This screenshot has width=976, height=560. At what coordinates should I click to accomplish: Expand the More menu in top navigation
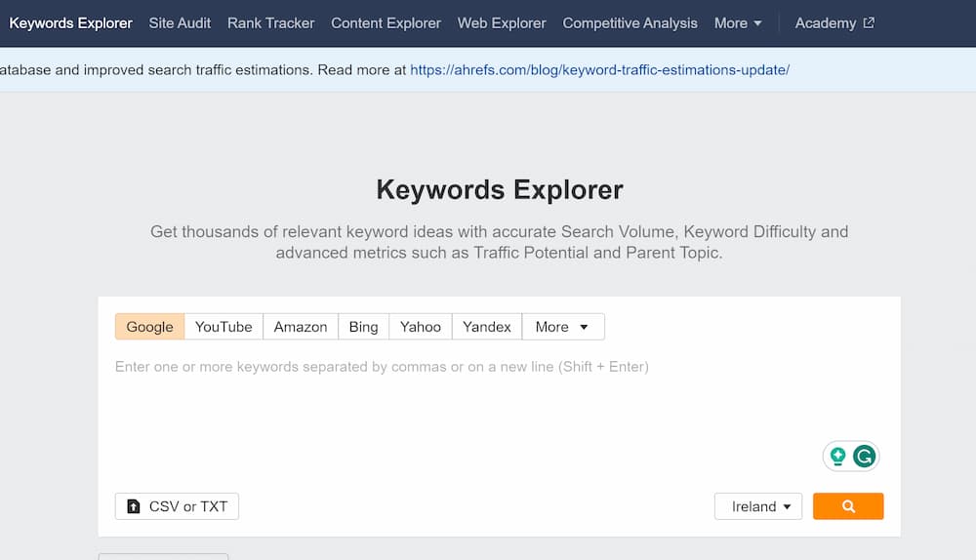[x=738, y=23]
